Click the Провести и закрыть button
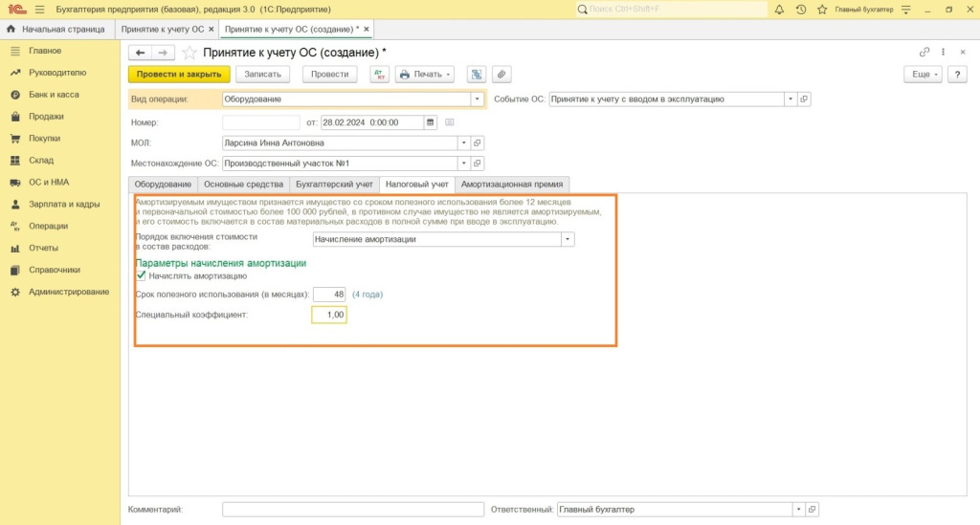The width and height of the screenshot is (980, 525). pyautogui.click(x=179, y=75)
